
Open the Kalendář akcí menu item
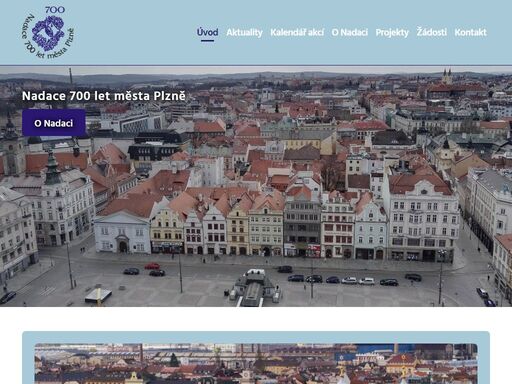(297, 32)
